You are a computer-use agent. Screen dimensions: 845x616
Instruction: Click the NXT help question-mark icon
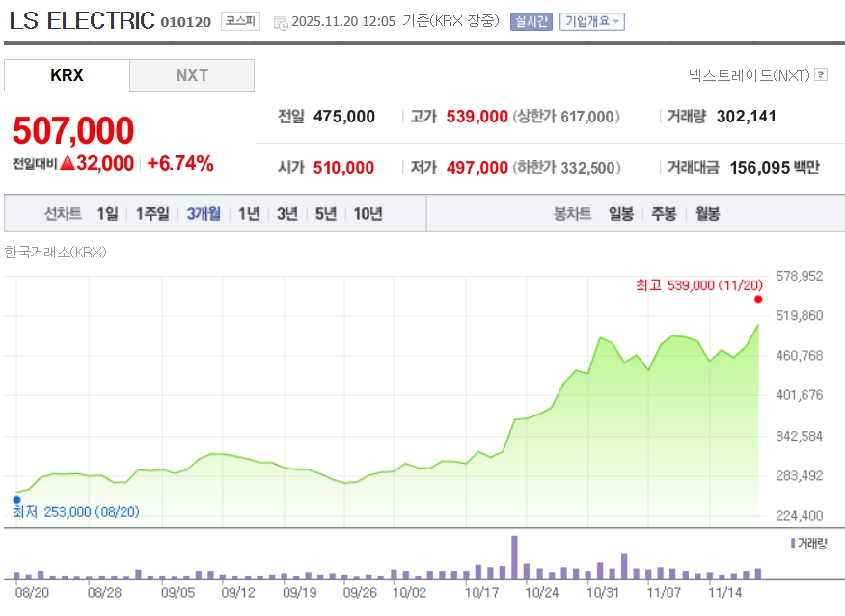click(x=821, y=74)
